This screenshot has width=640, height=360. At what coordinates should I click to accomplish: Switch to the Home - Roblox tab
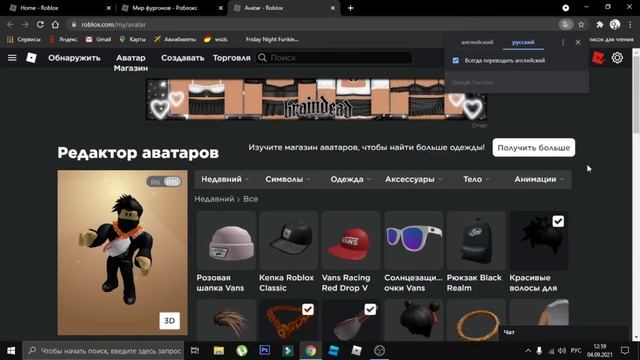(59, 8)
